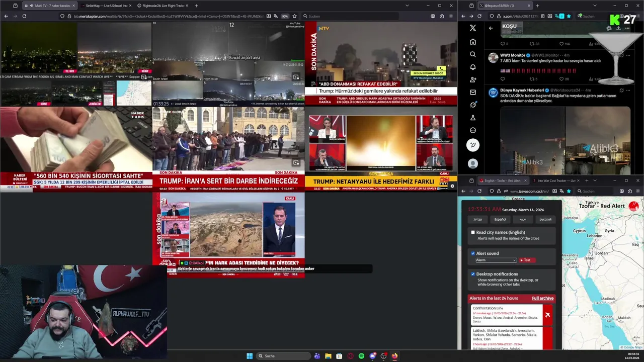Open Windows Start button on taskbar
Image resolution: width=644 pixels, height=362 pixels.
250,356
